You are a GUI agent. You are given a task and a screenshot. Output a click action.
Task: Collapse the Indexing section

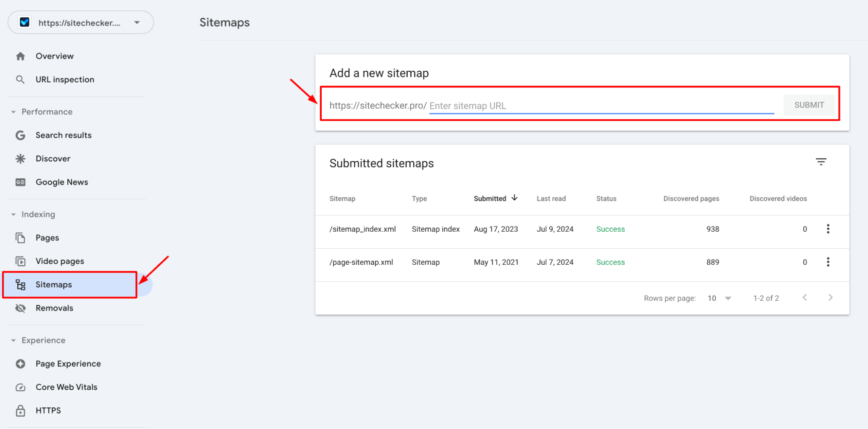tap(13, 215)
